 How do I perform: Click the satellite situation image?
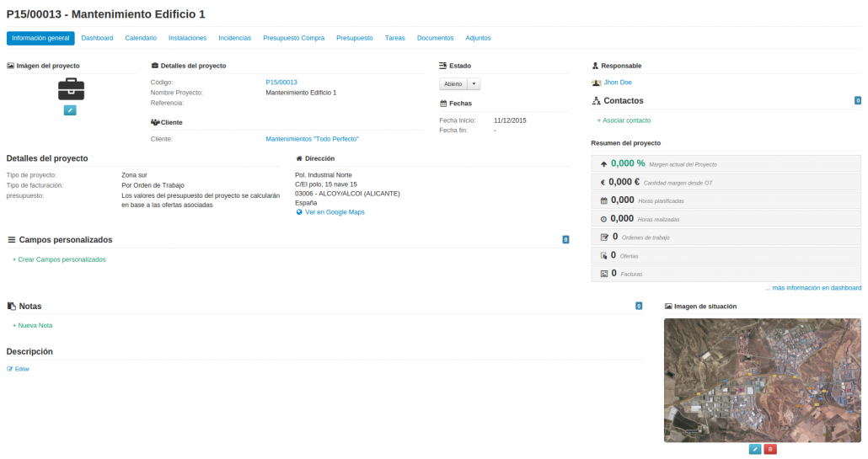762,380
